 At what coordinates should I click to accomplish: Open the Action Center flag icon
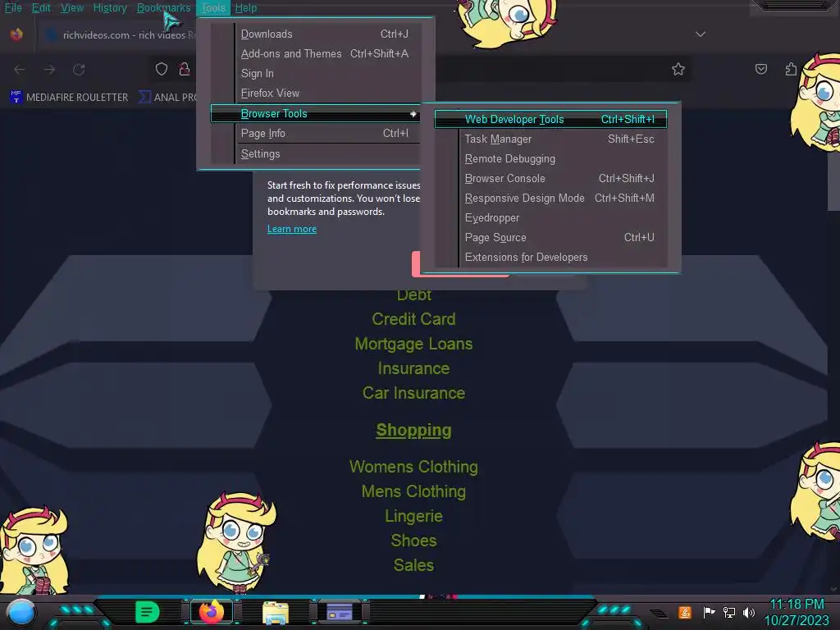tap(708, 612)
